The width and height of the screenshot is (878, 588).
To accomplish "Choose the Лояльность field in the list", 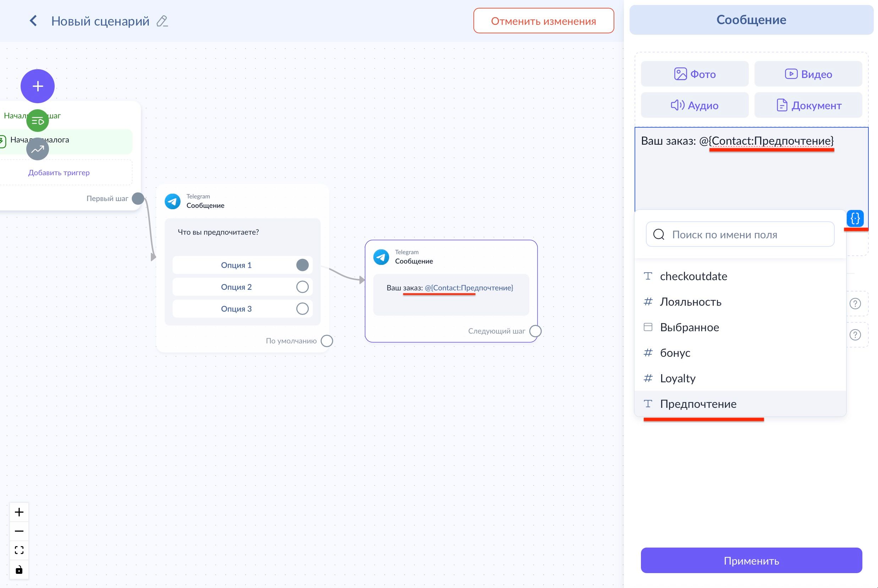I will (690, 302).
